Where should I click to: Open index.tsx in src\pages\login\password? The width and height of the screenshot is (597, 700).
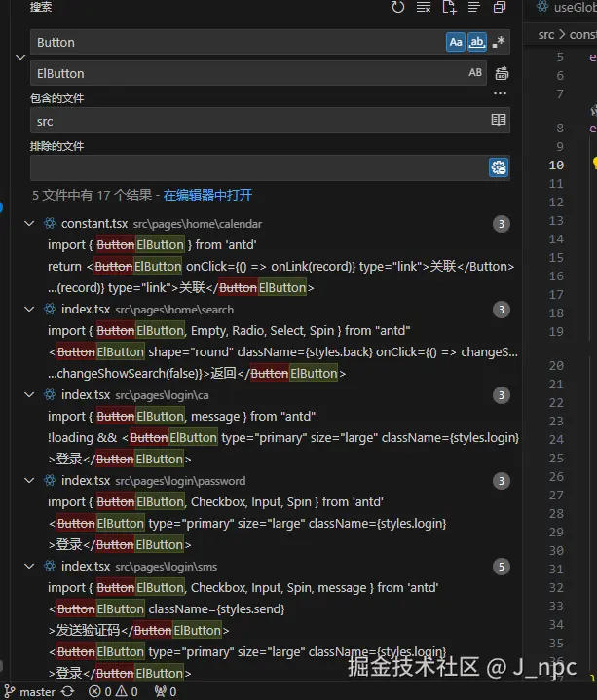click(86, 481)
